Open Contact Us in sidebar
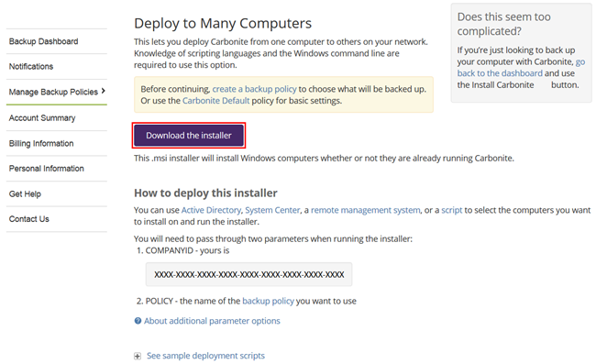Viewport: 596px width, 364px height. pyautogui.click(x=29, y=219)
